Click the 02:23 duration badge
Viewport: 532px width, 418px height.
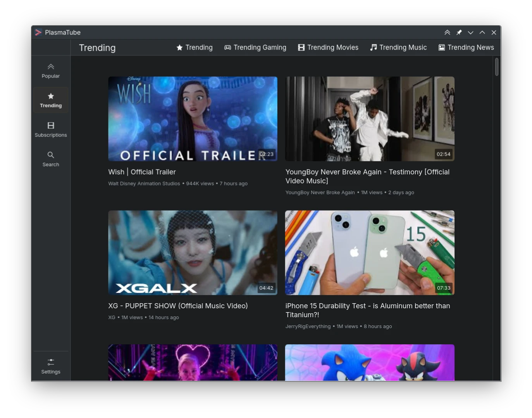[x=267, y=154]
